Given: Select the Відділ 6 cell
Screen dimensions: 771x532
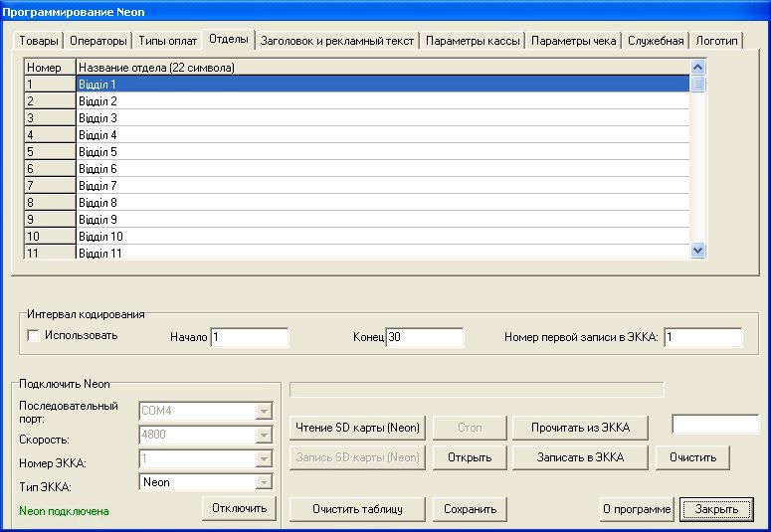Looking at the screenshot, I should [383, 169].
